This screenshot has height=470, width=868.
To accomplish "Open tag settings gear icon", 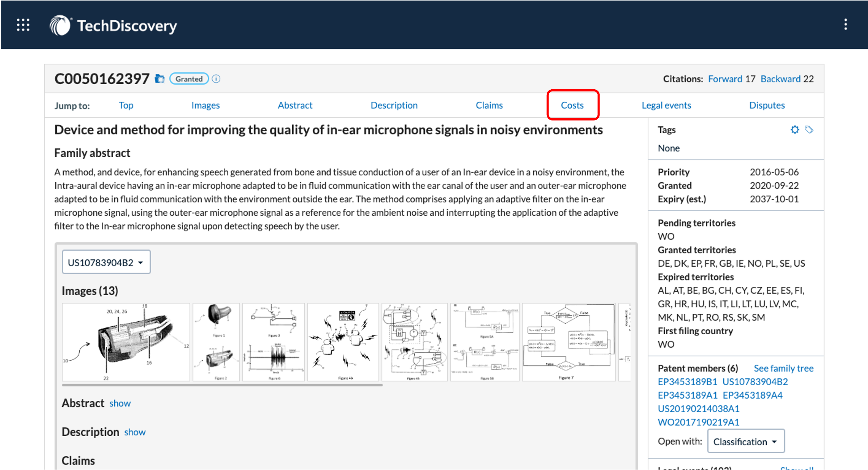I will click(795, 130).
